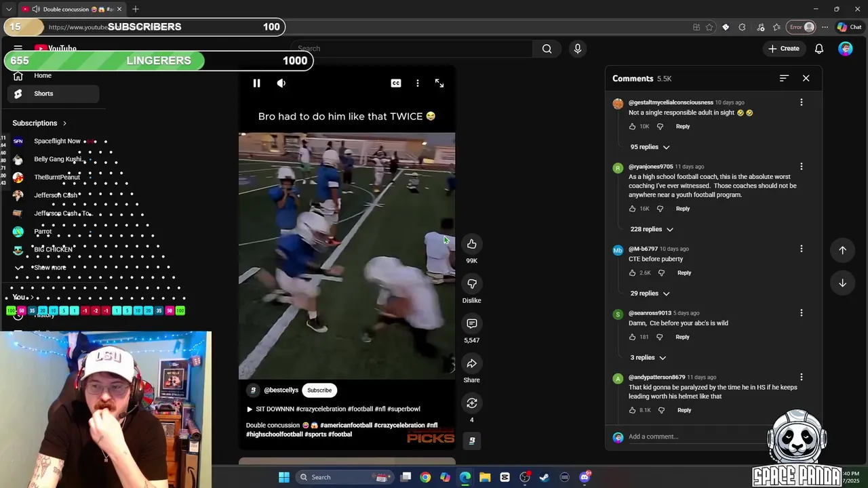Open the #americanfootball hashtag
868x488 pixels.
tap(346, 426)
